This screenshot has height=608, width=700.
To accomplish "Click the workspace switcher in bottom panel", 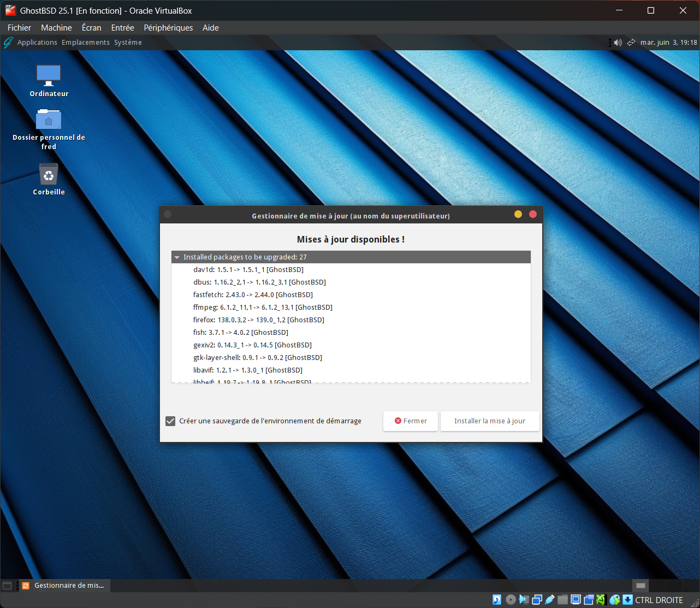I will coord(640,586).
